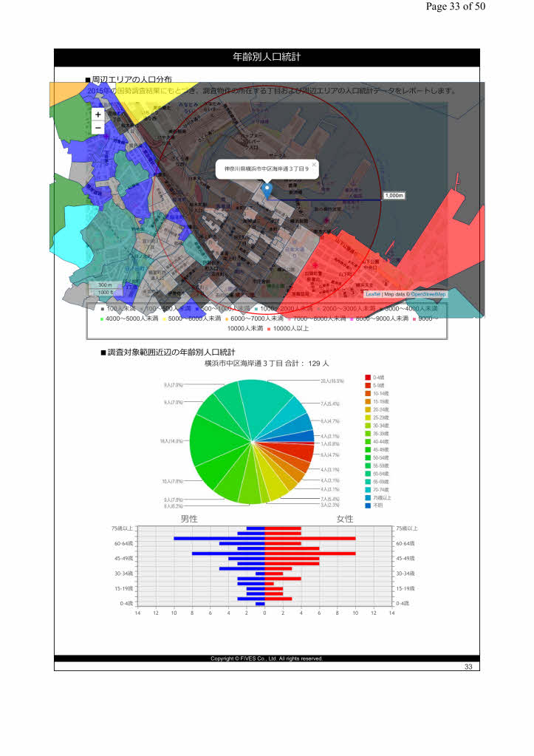Viewport: 534px width, 756px height.
Task: Click the 男性 pyramid chart heading
Action: point(189,520)
